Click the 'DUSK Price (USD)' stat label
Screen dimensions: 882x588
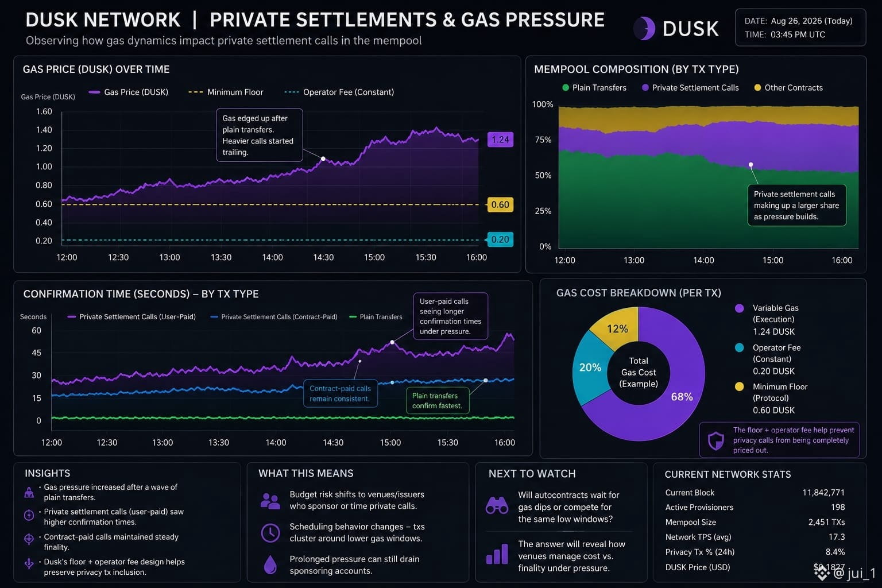698,567
